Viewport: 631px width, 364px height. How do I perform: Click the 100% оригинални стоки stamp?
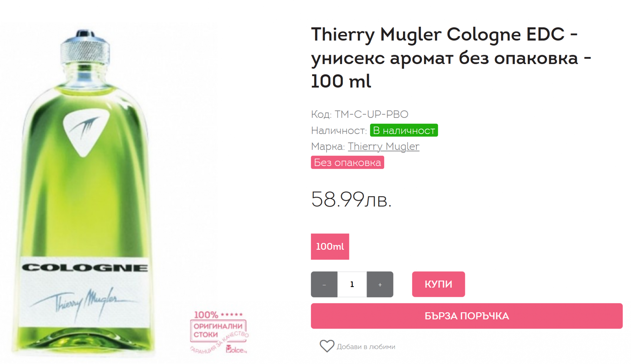pyautogui.click(x=219, y=332)
